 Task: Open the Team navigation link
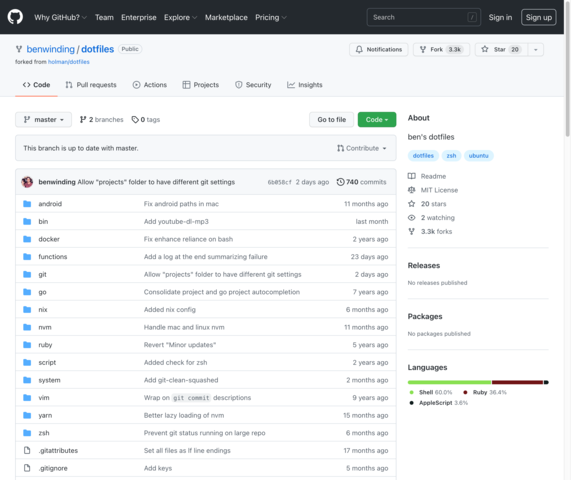104,17
